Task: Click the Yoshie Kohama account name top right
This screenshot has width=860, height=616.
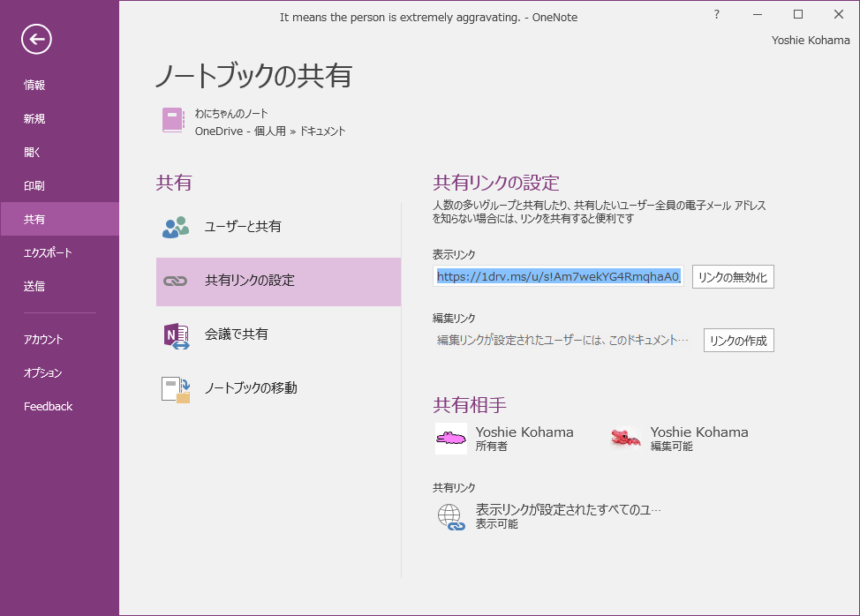Action: coord(810,40)
